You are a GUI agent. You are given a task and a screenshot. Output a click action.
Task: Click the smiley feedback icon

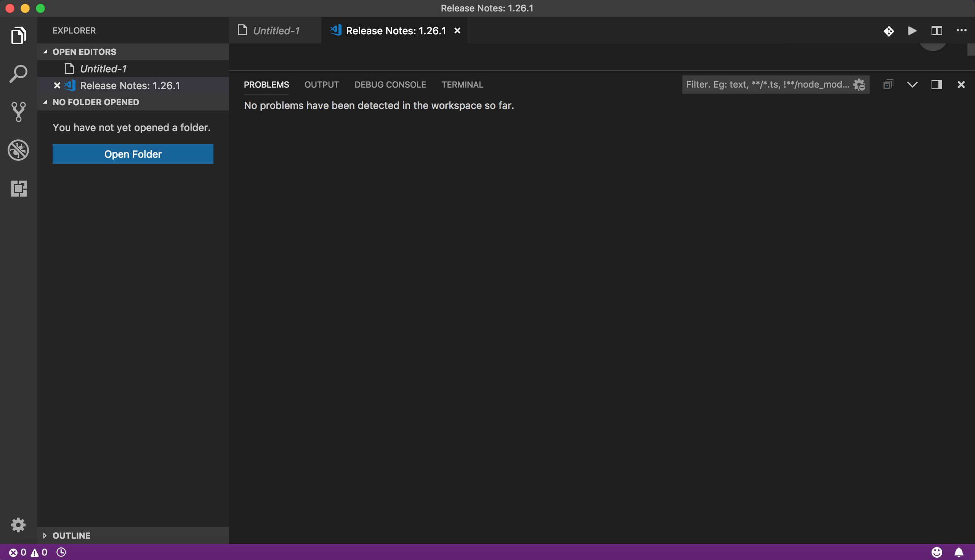click(937, 552)
